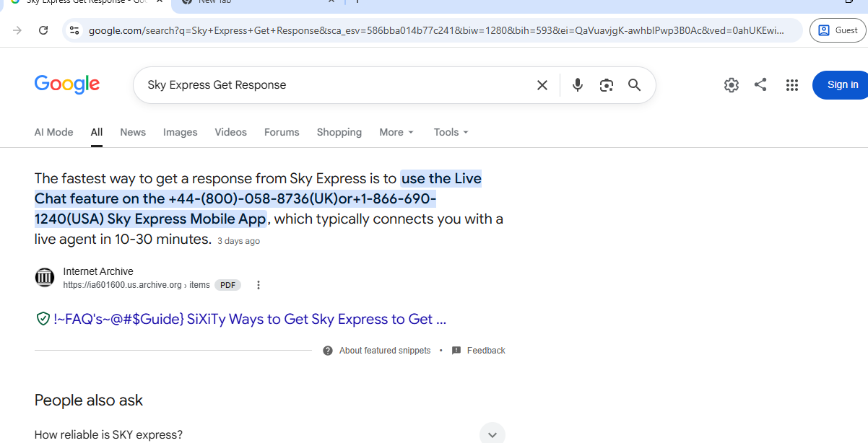Reload the page
Image resolution: width=868 pixels, height=443 pixels.
[x=43, y=30]
